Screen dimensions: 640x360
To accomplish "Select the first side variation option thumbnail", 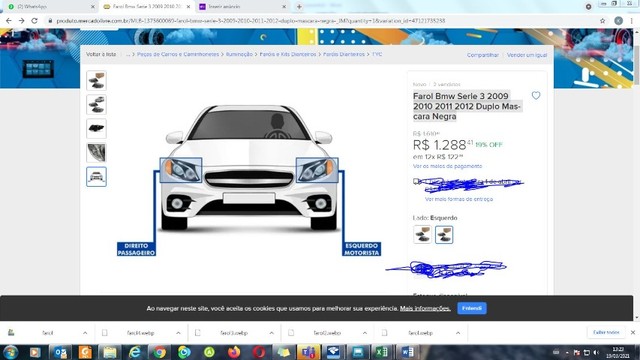I will click(422, 234).
